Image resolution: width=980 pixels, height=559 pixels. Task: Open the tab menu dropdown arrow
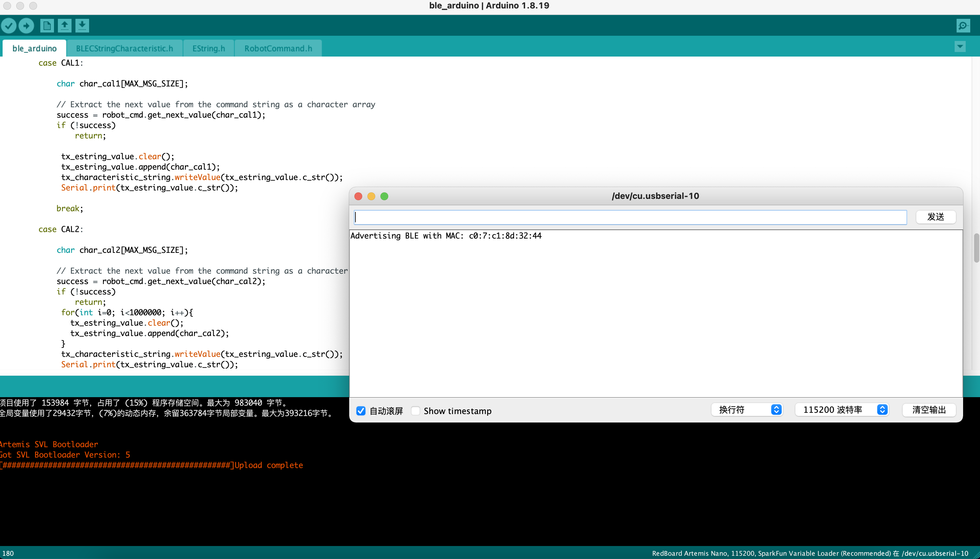point(960,47)
